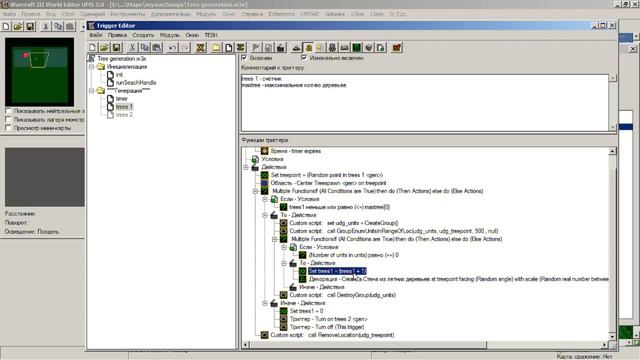Toggle show neutral buildings checkbox

click(8, 111)
